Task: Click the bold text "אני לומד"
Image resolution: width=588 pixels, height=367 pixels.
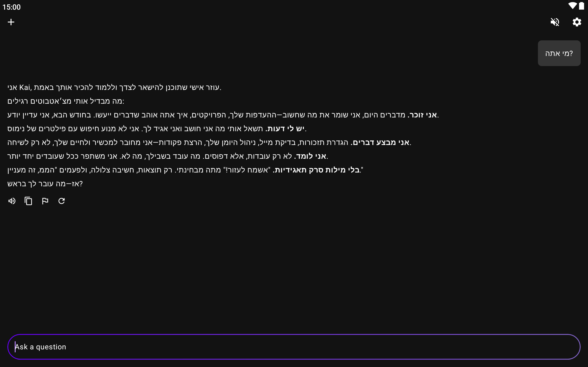Action: pos(311,156)
